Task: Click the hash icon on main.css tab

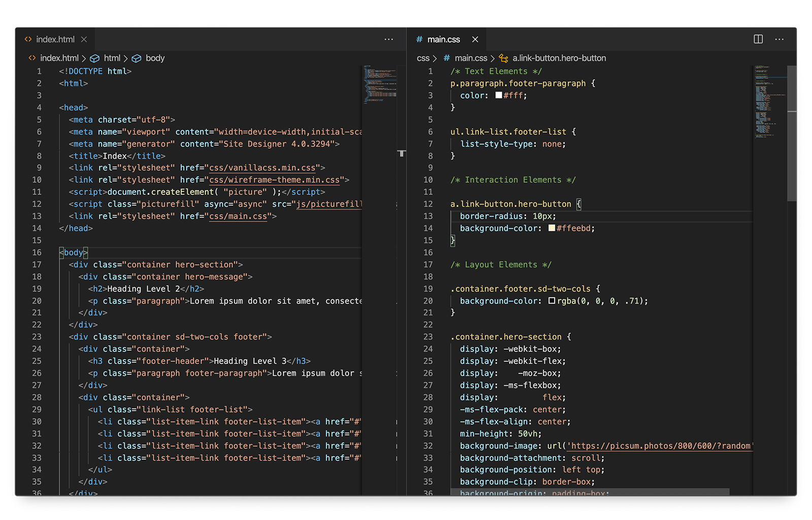Action: (x=419, y=39)
